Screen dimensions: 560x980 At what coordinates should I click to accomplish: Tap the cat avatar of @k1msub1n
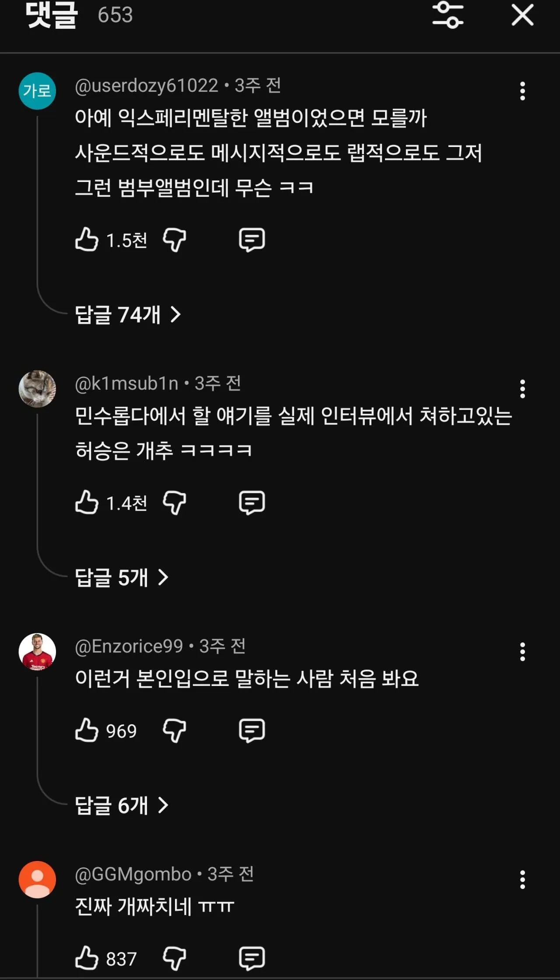click(37, 389)
